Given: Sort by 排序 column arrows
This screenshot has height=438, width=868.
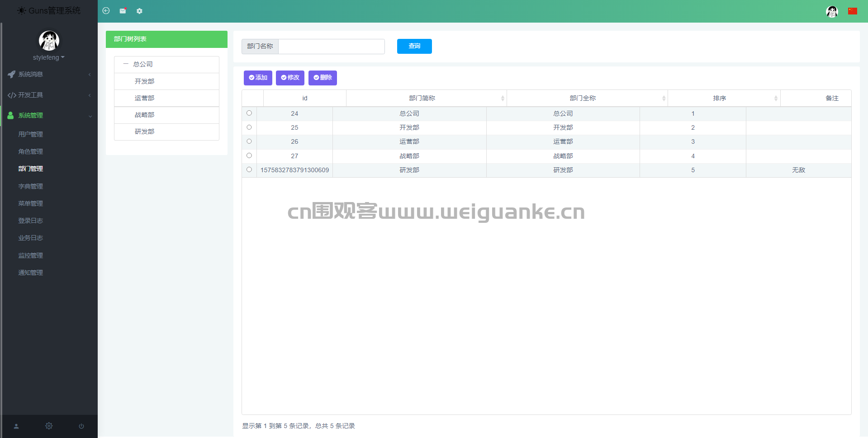Looking at the screenshot, I should coord(776,99).
